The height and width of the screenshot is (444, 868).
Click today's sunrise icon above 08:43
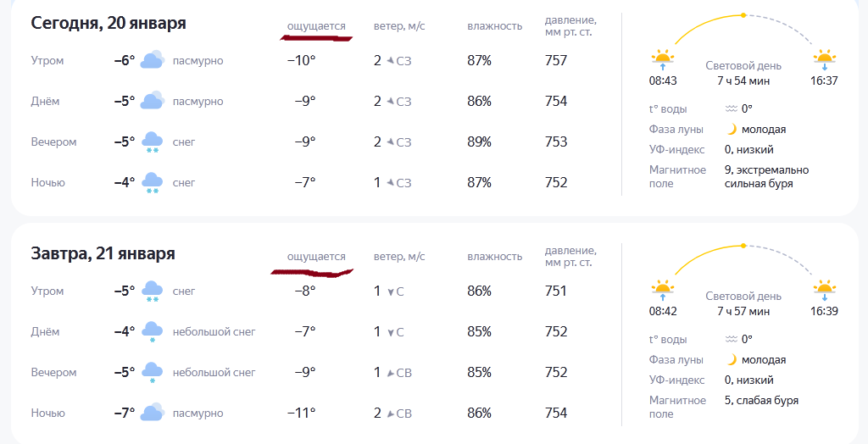point(662,59)
